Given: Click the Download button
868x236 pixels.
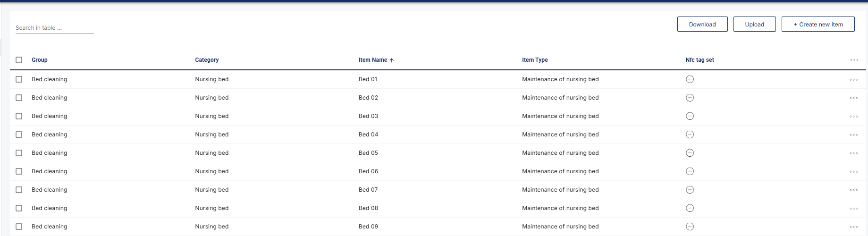Looking at the screenshot, I should [x=702, y=24].
